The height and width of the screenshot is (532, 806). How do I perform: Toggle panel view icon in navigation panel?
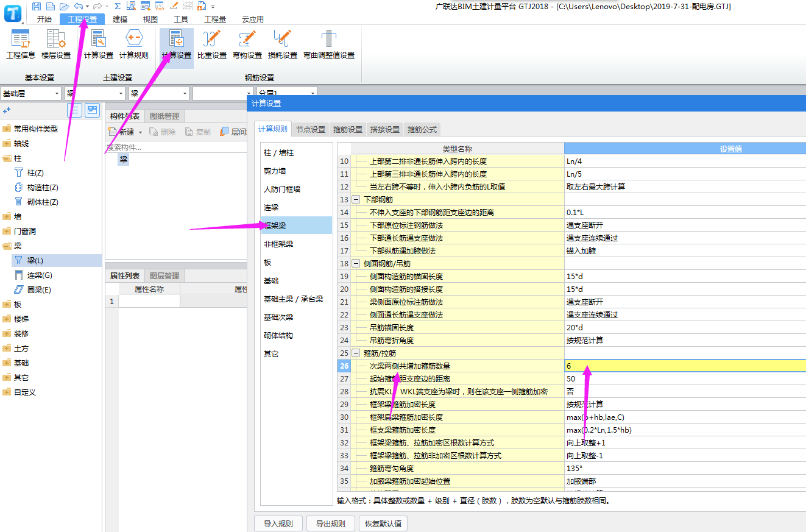point(92,110)
